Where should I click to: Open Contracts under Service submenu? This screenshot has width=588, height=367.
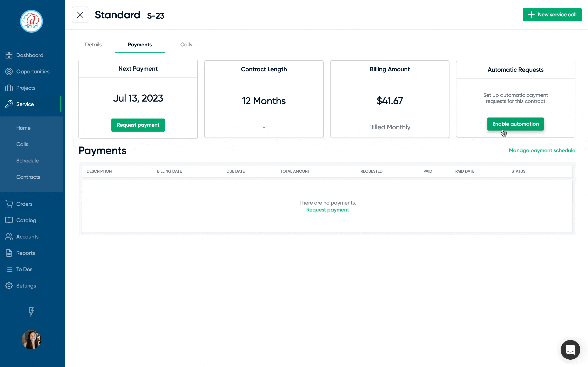(28, 177)
